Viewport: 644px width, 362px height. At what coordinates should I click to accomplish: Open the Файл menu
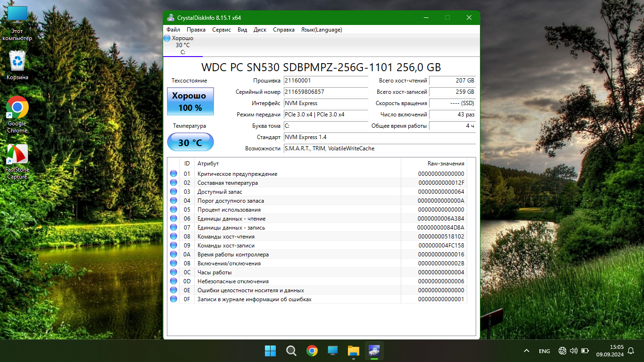click(173, 30)
